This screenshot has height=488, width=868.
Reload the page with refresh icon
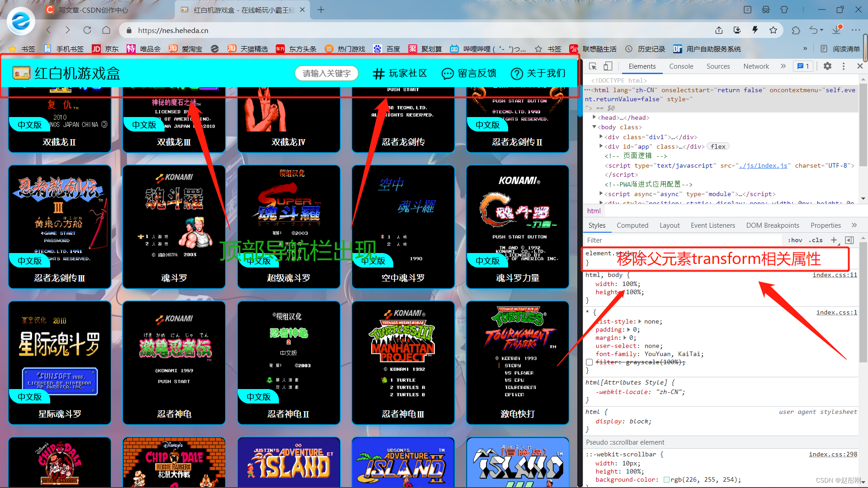point(87,30)
